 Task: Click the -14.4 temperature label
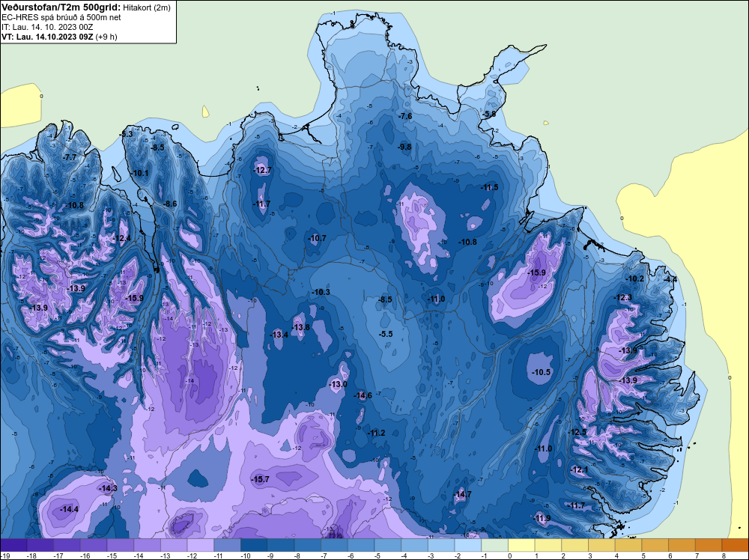click(69, 509)
